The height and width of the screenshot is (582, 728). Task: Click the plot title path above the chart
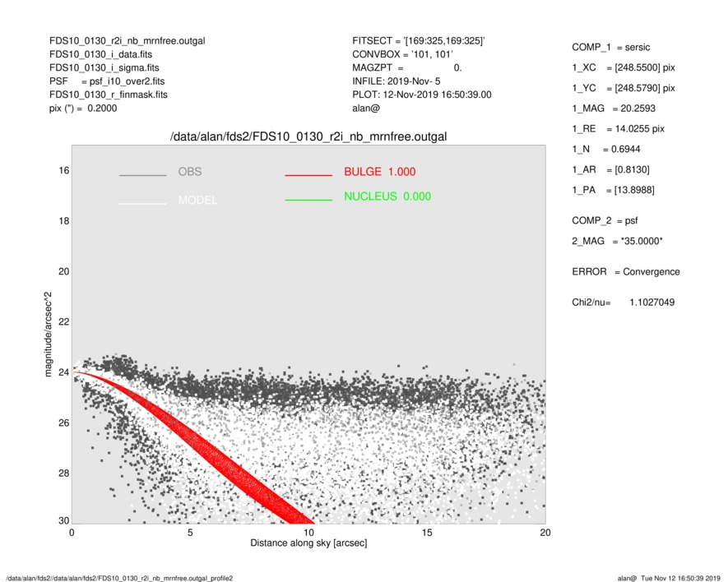308,137
